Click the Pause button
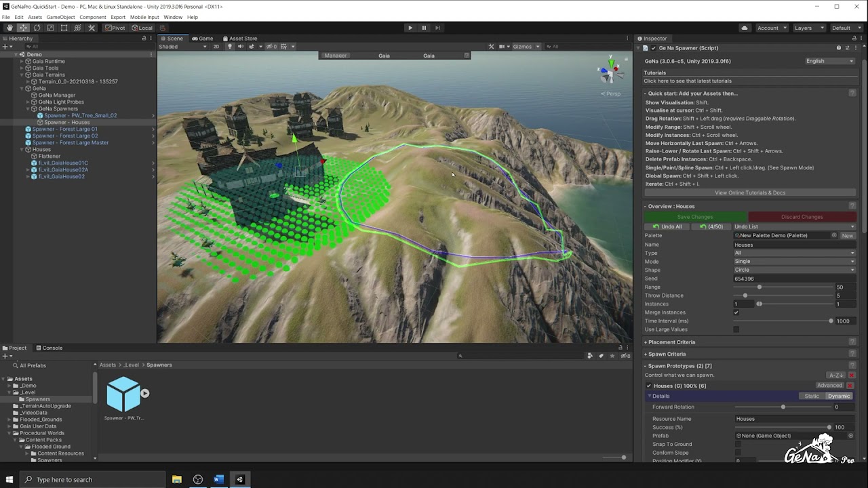The height and width of the screenshot is (488, 868). click(x=424, y=28)
